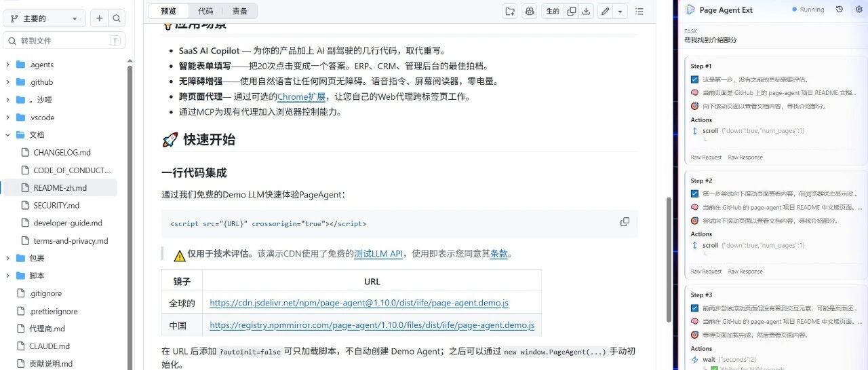Click the folder icon of .github
This screenshot has height=370, width=868.
[20, 82]
